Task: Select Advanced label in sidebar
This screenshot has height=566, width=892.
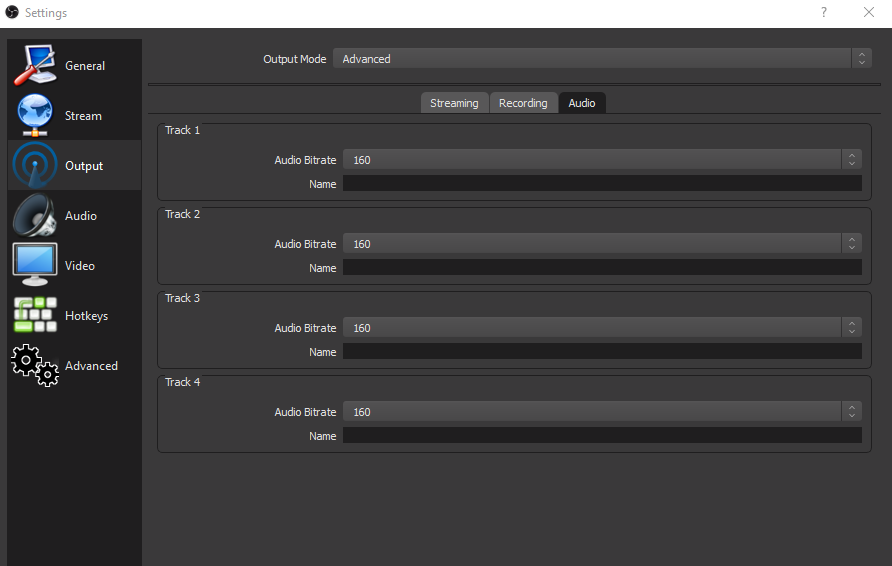Action: click(91, 366)
